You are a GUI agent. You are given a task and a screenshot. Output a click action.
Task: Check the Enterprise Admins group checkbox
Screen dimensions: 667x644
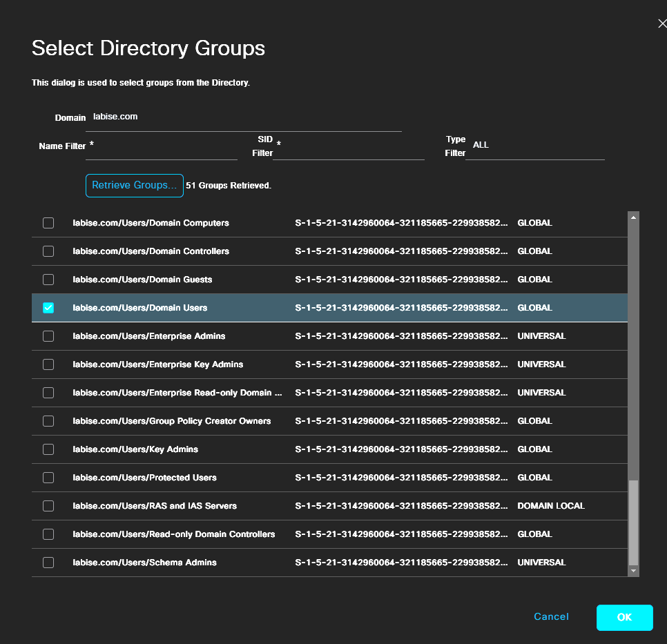(48, 335)
